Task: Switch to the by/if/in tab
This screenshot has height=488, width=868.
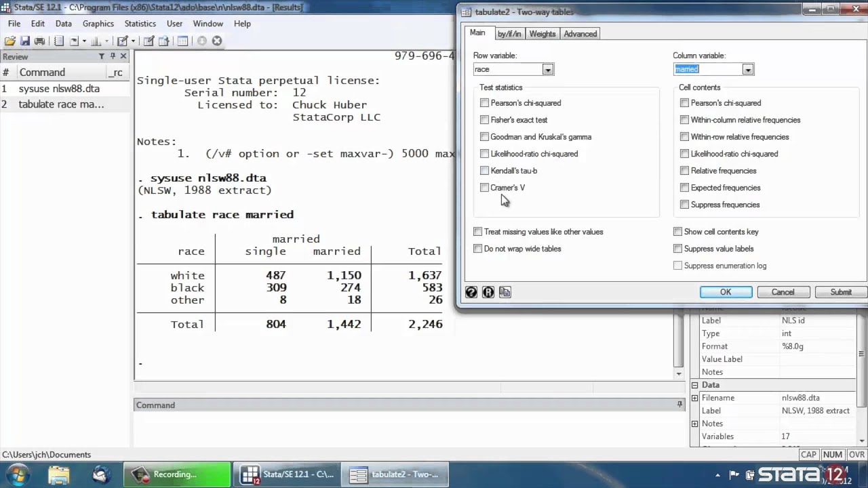Action: pos(509,34)
